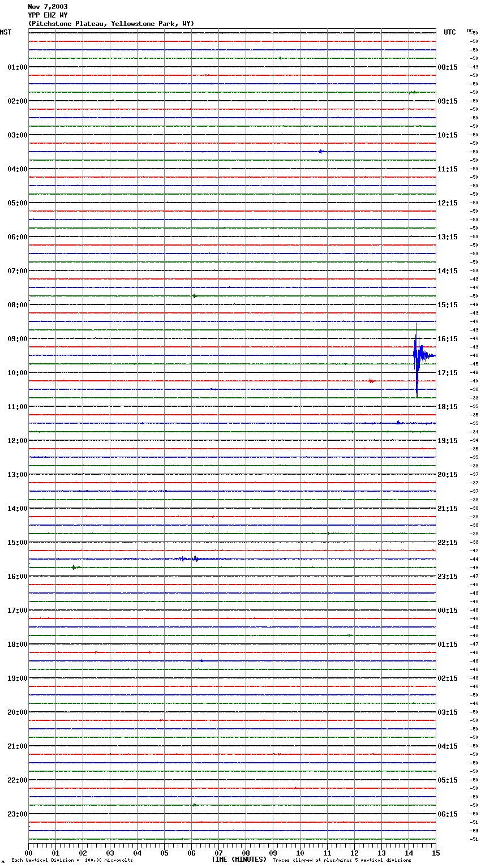Image resolution: width=481 pixels, height=868 pixels.
Task: Click the '14' minute tick label
Action: (409, 853)
